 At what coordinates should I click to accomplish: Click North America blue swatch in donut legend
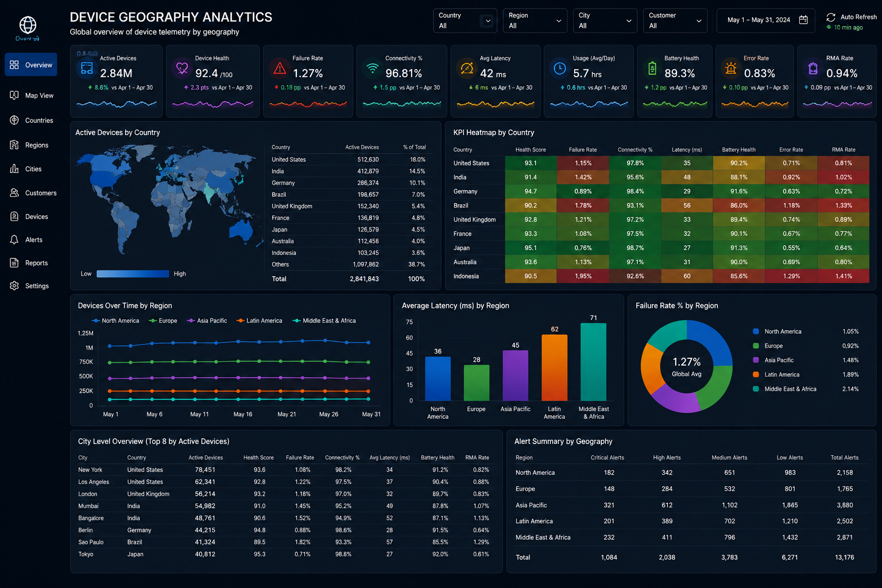click(x=756, y=331)
